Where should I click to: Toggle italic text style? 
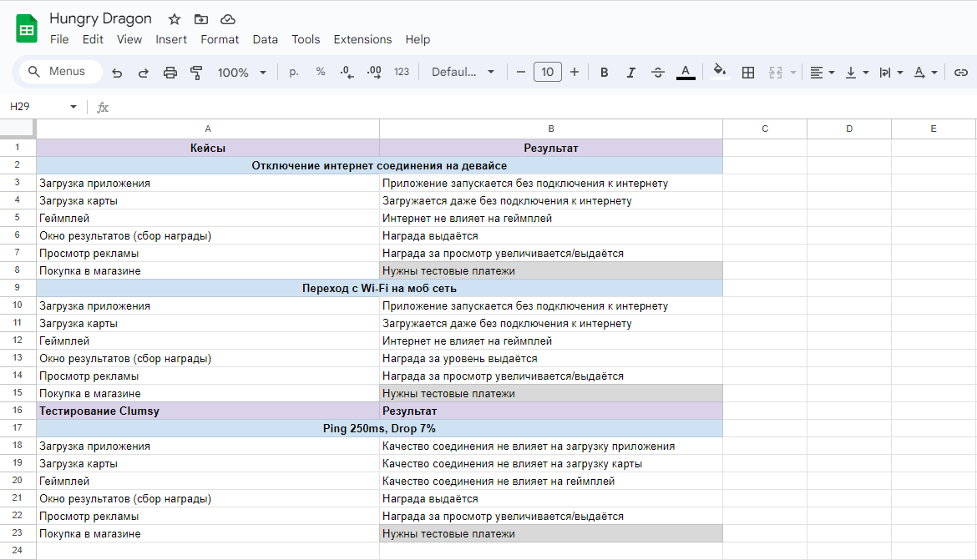630,73
